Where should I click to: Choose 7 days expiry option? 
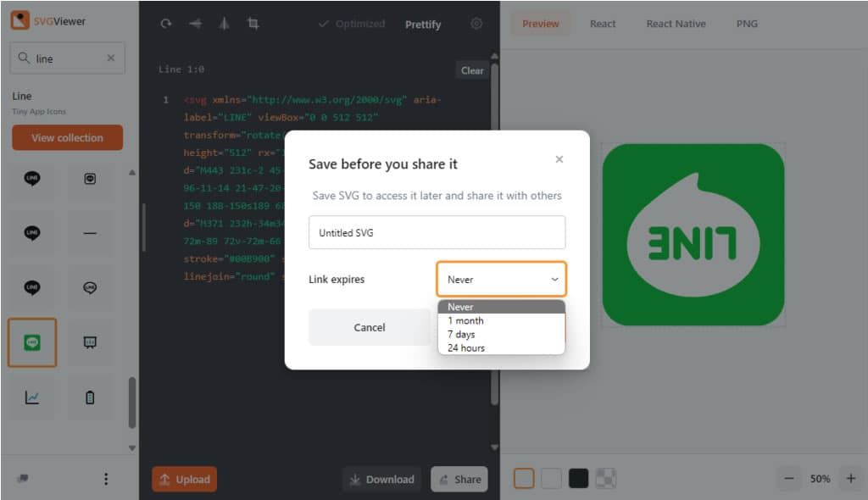[501, 335]
